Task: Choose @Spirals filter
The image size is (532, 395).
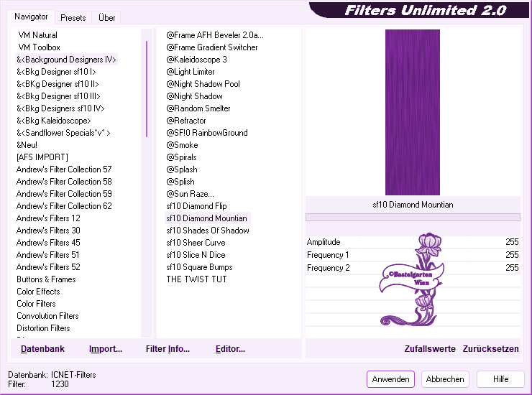Action: click(x=181, y=157)
